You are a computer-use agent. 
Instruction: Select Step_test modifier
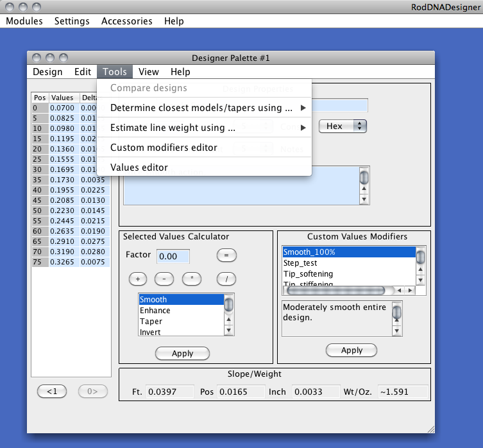tap(349, 263)
